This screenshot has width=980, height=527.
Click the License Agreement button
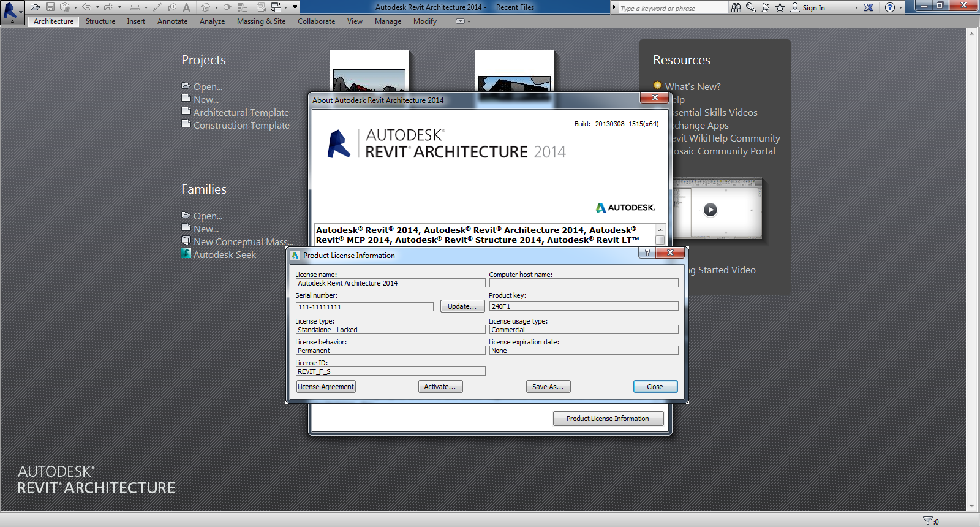pos(326,387)
